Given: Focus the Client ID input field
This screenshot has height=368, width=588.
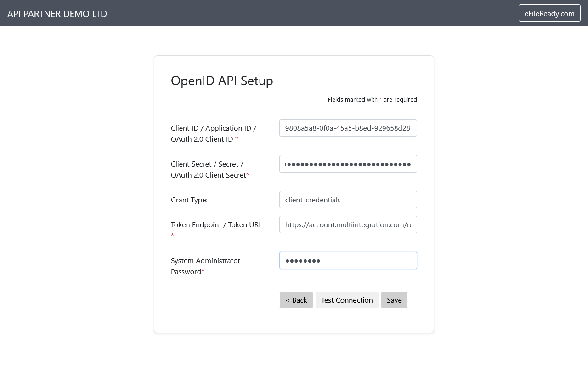Looking at the screenshot, I should click(348, 128).
